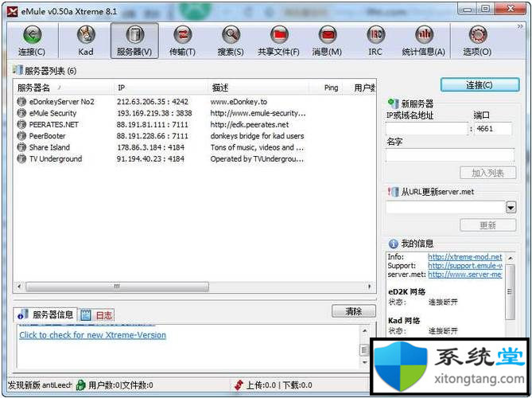
Task: Click the server list scroll right arrow
Action: (370, 287)
